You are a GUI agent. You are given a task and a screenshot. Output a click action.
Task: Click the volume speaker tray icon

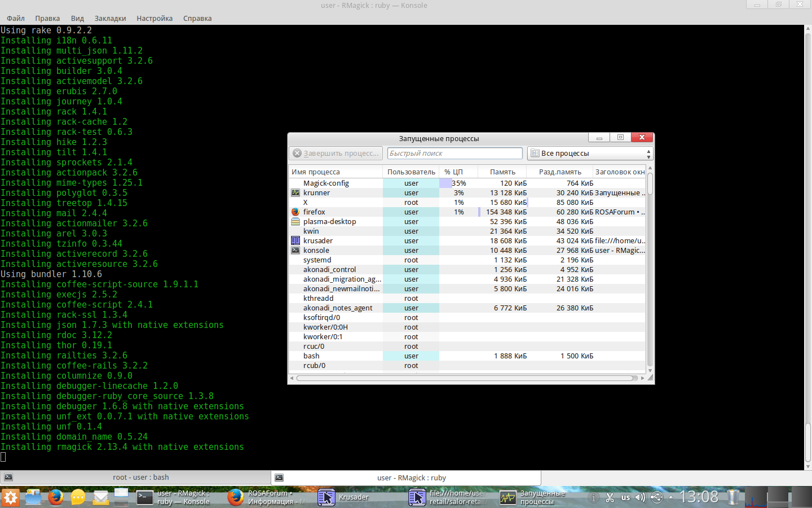point(640,497)
